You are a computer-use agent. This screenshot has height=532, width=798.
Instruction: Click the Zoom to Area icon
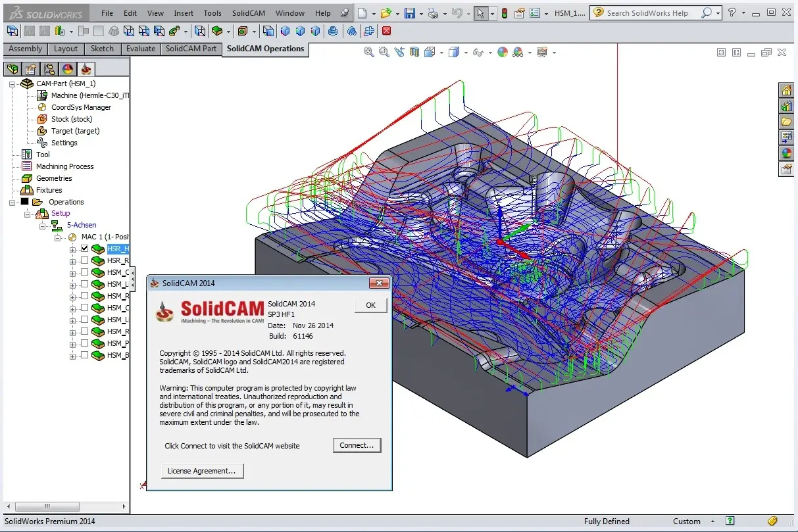(x=384, y=52)
